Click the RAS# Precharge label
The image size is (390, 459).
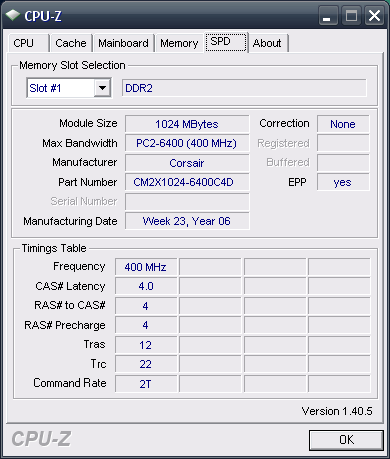pyautogui.click(x=65, y=325)
